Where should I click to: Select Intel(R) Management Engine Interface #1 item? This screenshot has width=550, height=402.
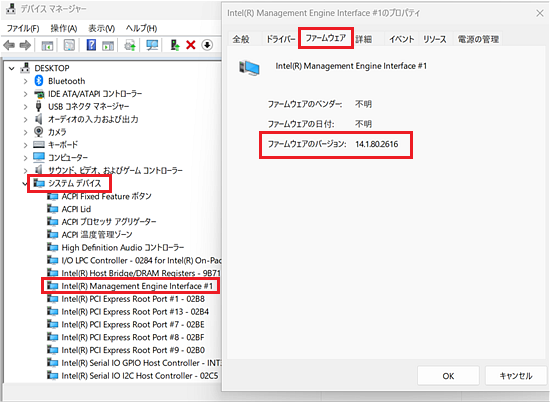pyautogui.click(x=137, y=286)
